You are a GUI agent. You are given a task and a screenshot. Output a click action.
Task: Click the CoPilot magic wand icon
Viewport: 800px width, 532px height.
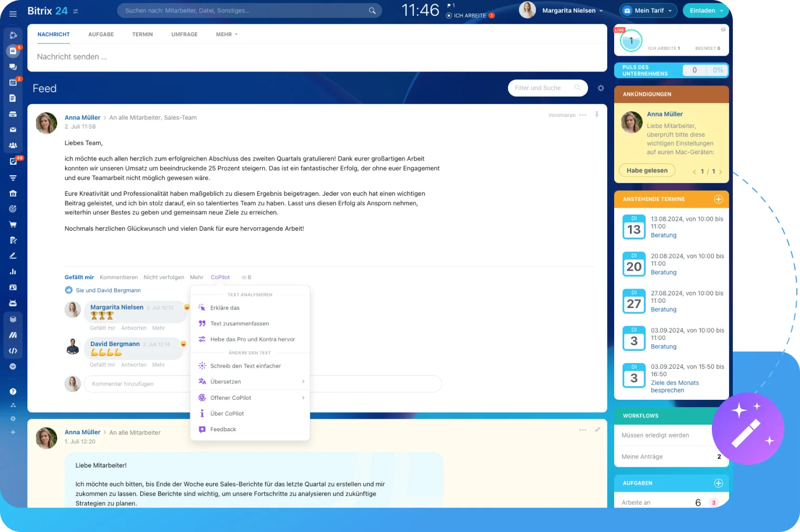(748, 429)
